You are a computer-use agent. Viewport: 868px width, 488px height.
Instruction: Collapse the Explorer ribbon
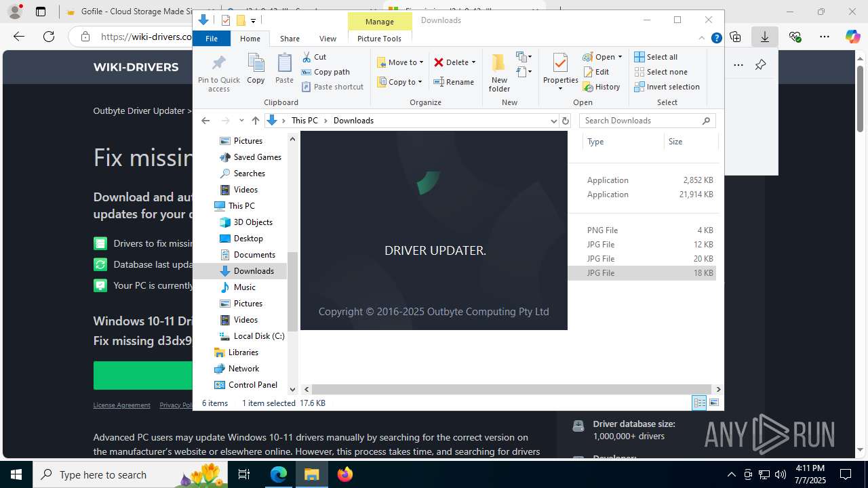(x=703, y=38)
